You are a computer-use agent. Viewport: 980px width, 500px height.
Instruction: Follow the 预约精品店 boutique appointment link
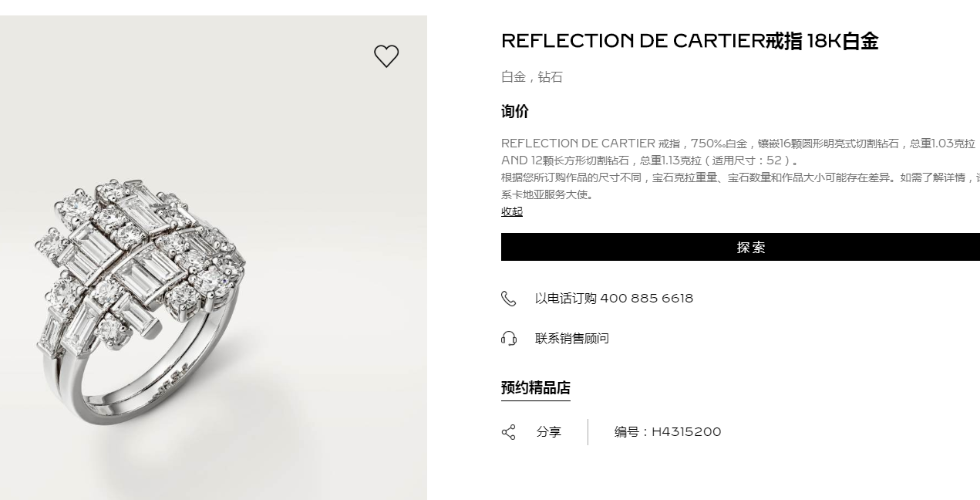tap(536, 388)
